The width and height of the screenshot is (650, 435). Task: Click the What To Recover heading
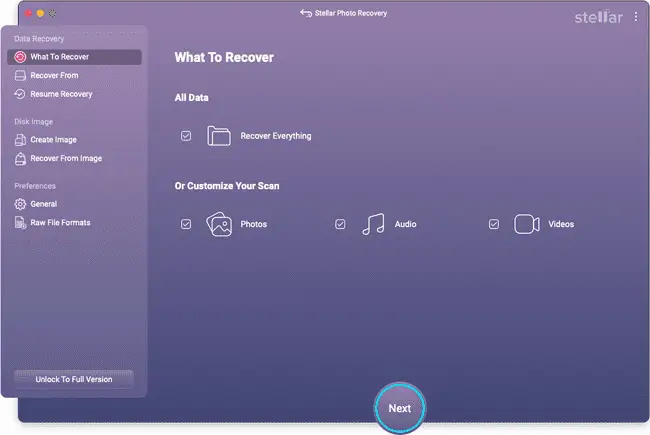224,57
